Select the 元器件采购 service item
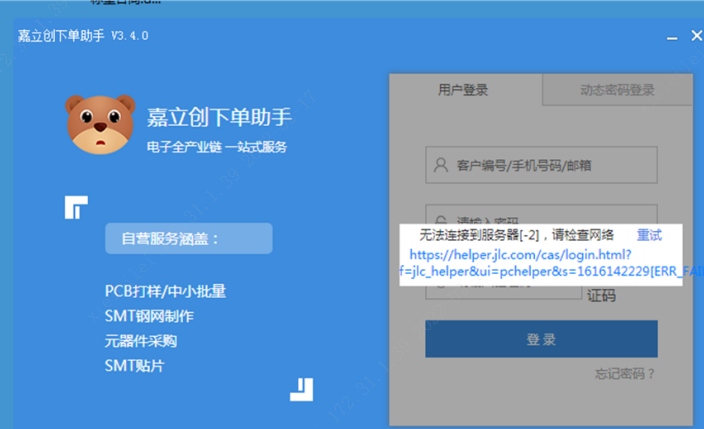 pos(141,341)
